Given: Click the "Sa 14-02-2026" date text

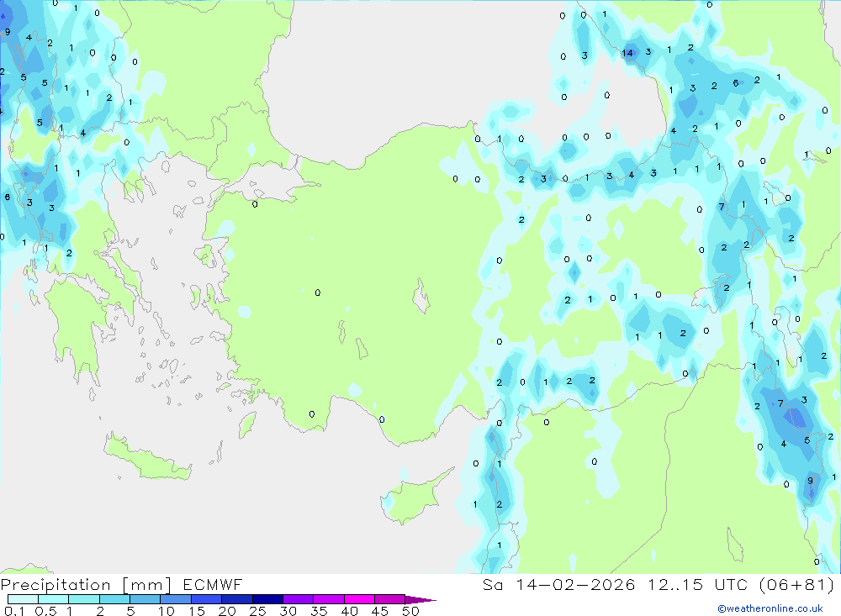Looking at the screenshot, I should click(559, 584).
